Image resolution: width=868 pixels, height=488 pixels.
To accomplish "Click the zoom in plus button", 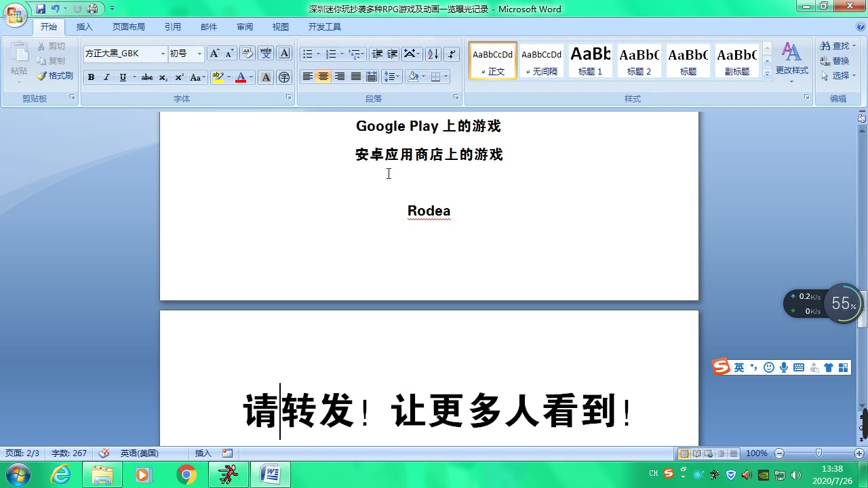I will click(x=859, y=453).
